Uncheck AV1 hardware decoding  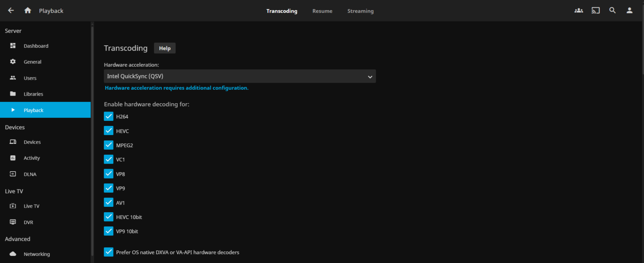tap(109, 202)
